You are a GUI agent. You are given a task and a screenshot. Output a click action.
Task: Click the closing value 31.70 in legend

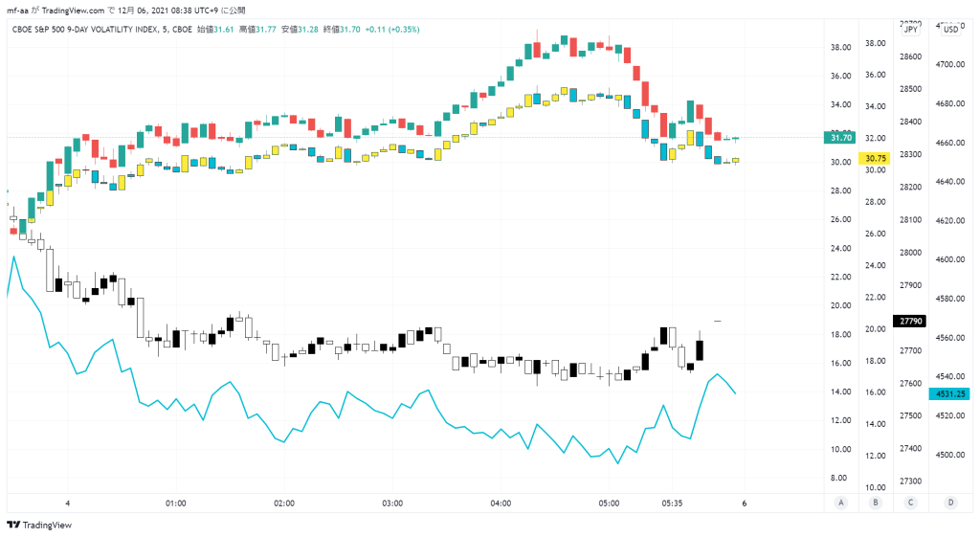[x=350, y=30]
